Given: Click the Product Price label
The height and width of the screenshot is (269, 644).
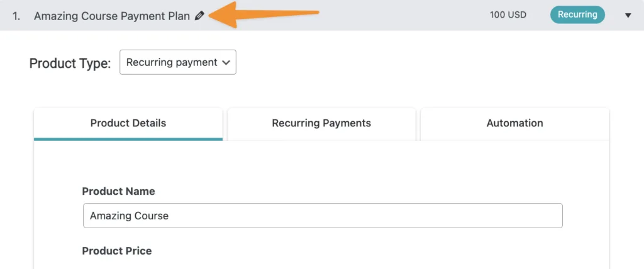Looking at the screenshot, I should [117, 251].
